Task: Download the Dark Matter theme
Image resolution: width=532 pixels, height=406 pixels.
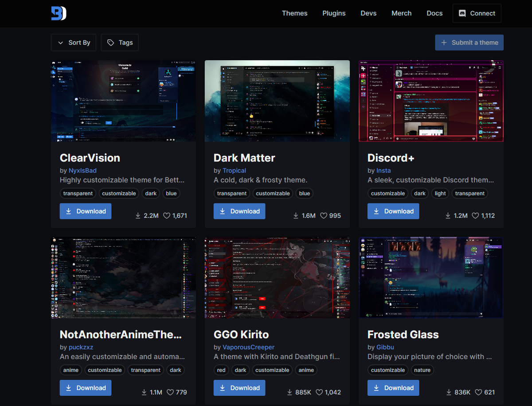Action: [239, 211]
